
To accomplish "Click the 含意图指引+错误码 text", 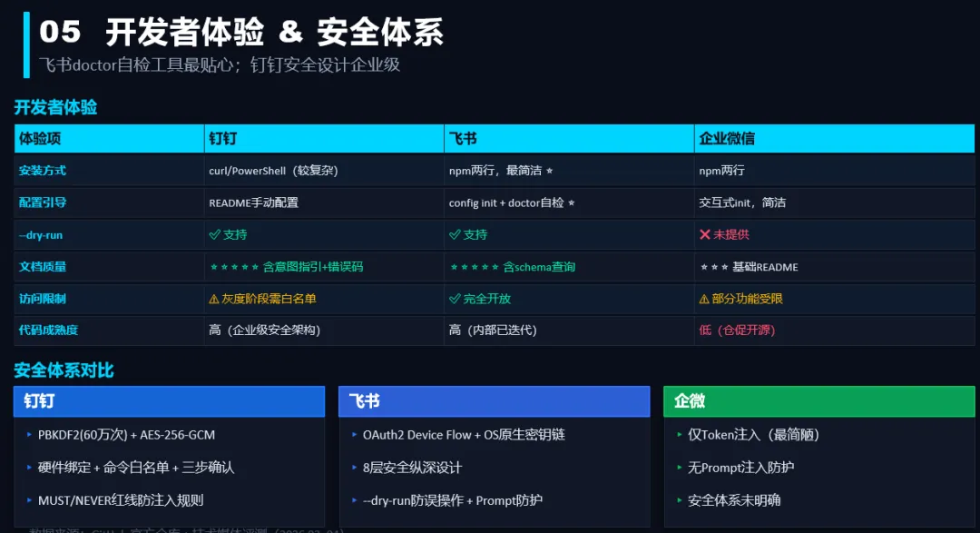I will (313, 267).
